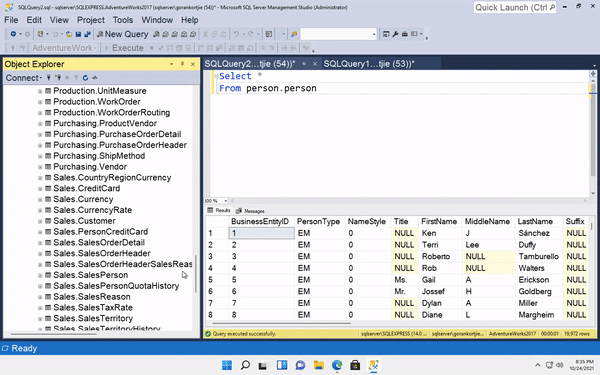Switch to the SQLQuery1 tab
The height and width of the screenshot is (375, 600).
(369, 64)
